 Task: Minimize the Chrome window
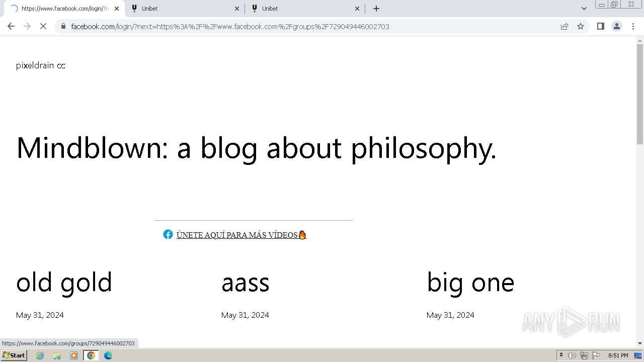(x=601, y=5)
